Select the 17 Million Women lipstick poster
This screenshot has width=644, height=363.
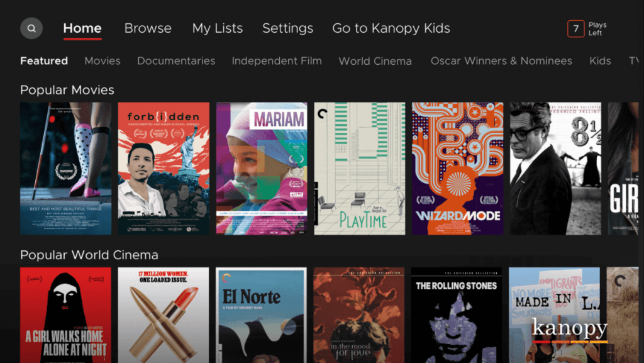(x=164, y=315)
